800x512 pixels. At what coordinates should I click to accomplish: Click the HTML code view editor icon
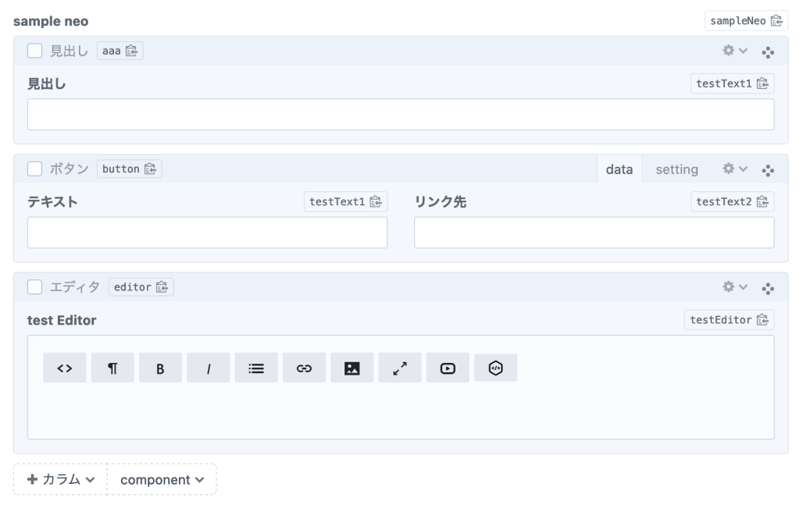click(64, 368)
